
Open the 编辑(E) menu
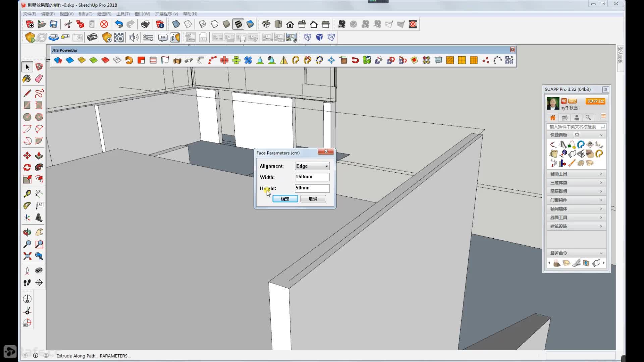48,14
